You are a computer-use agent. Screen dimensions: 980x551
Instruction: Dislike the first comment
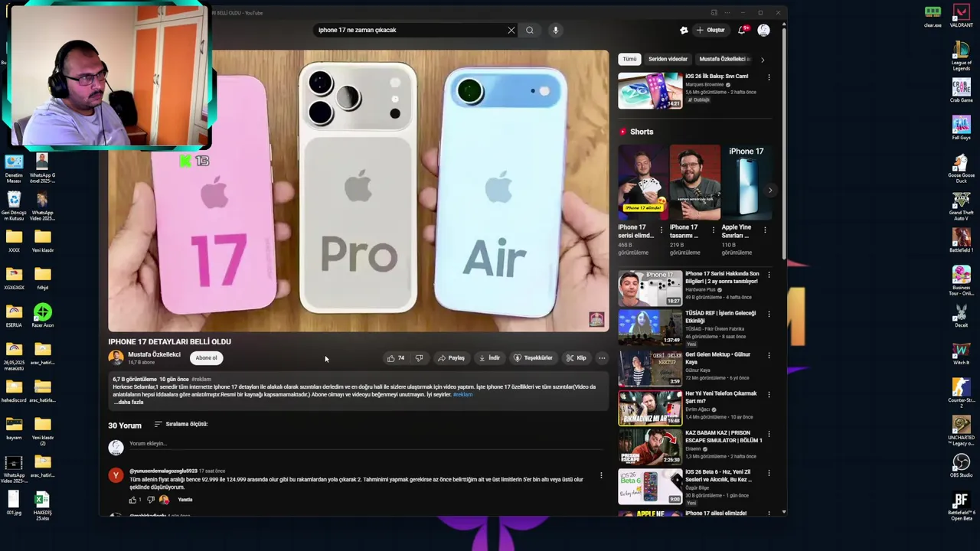[150, 500]
